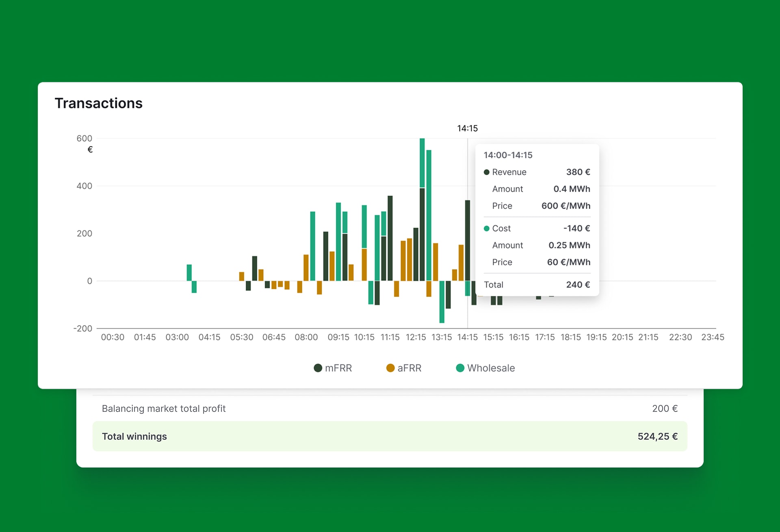780x532 pixels.
Task: Click the -200 y-axis label
Action: point(82,329)
